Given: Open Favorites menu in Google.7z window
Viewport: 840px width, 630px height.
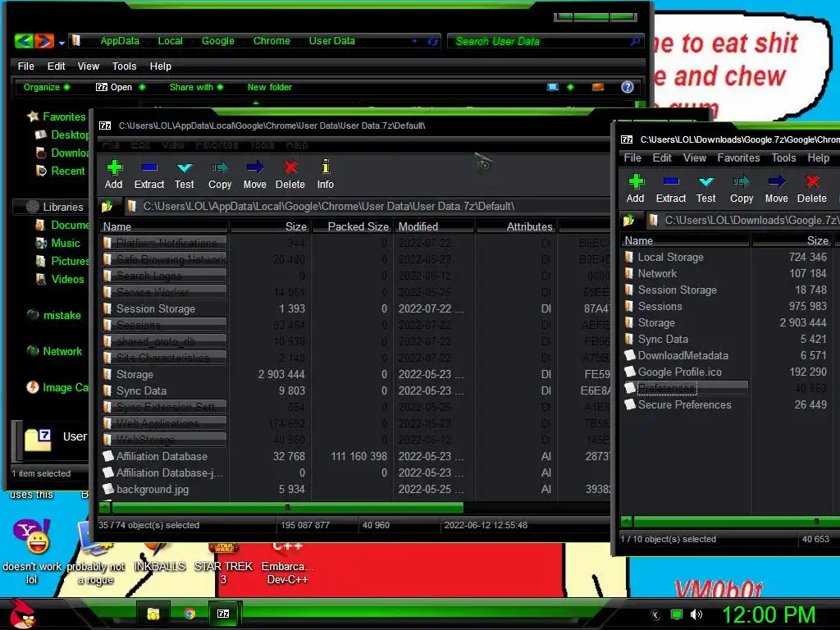Looking at the screenshot, I should click(739, 157).
